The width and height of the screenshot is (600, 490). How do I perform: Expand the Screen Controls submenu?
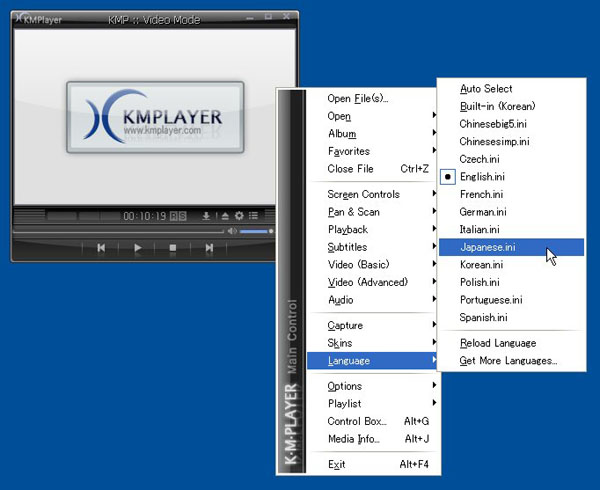[x=374, y=194]
